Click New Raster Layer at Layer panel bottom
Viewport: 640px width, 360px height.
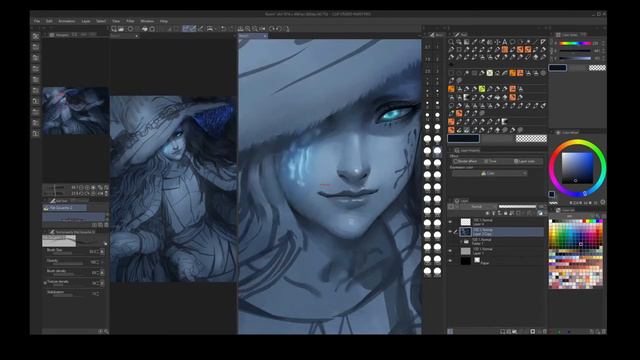(x=503, y=331)
